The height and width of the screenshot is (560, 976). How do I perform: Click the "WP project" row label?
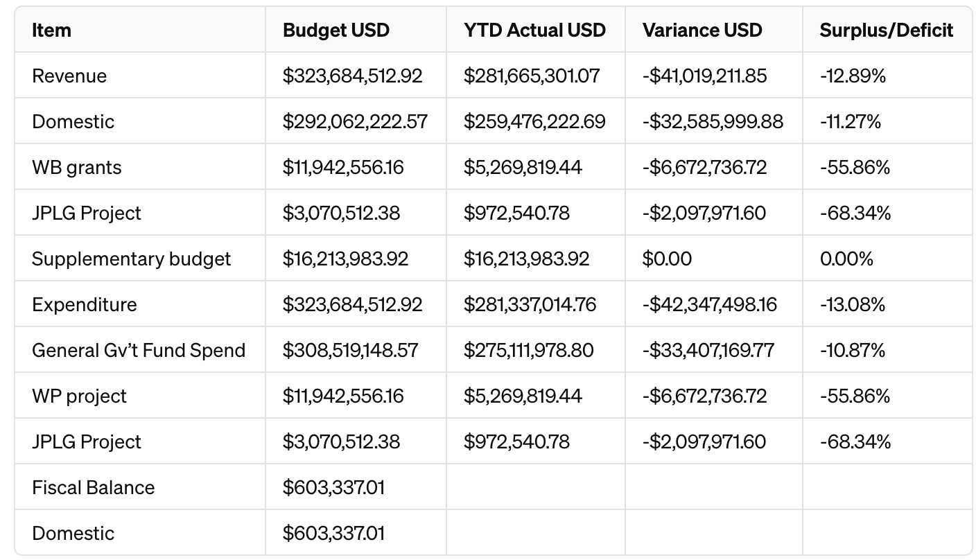79,396
